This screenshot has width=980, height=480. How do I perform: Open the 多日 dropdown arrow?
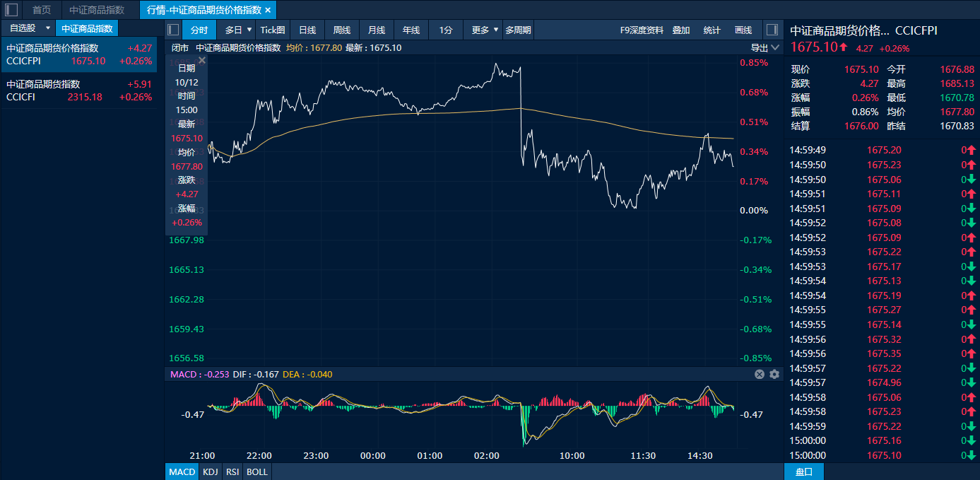point(249,30)
